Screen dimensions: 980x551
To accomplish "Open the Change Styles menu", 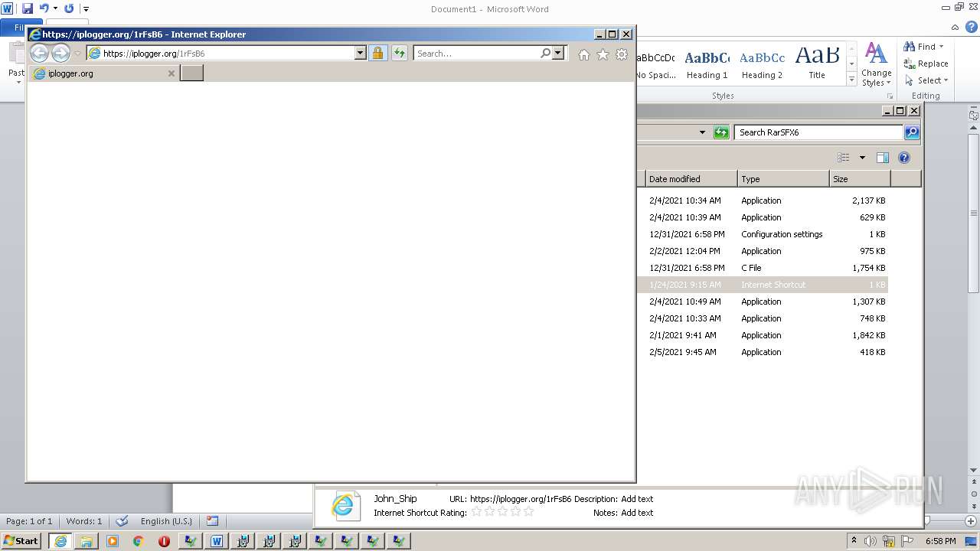I will [876, 64].
